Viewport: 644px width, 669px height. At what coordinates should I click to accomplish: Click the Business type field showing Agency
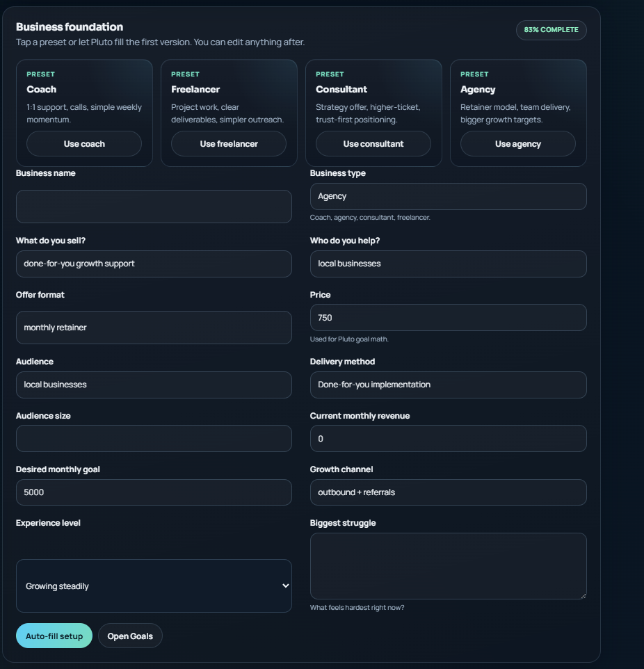tap(448, 196)
